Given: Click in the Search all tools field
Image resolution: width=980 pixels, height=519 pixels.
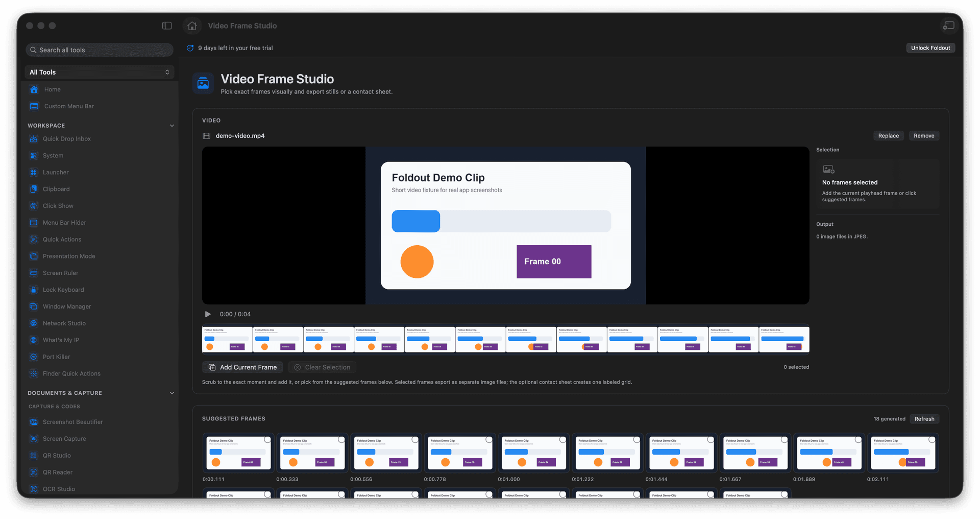Looking at the screenshot, I should click(100, 50).
